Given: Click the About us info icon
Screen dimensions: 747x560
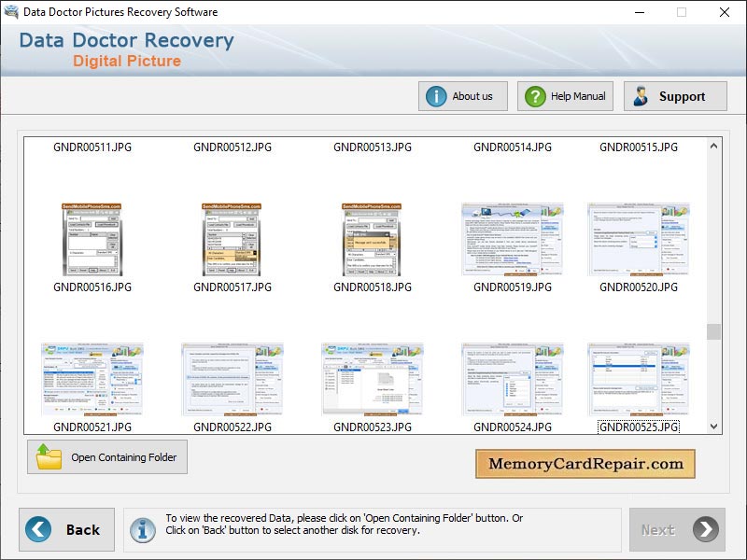Looking at the screenshot, I should (x=438, y=95).
